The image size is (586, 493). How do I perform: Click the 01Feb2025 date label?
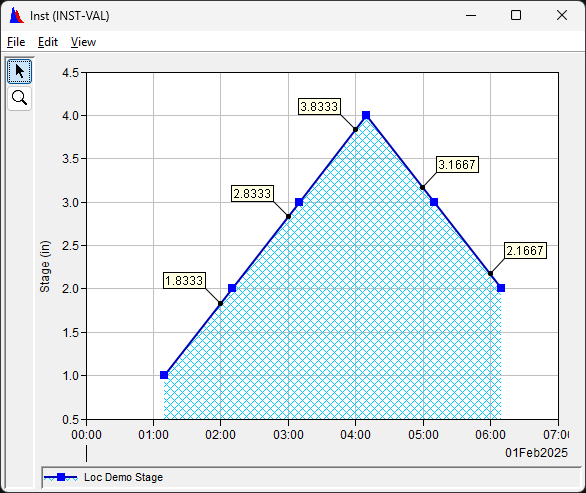[x=536, y=453]
